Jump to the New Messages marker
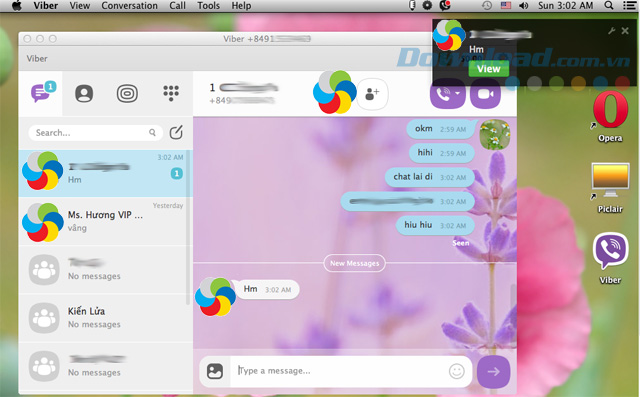This screenshot has height=397, width=640. click(354, 263)
